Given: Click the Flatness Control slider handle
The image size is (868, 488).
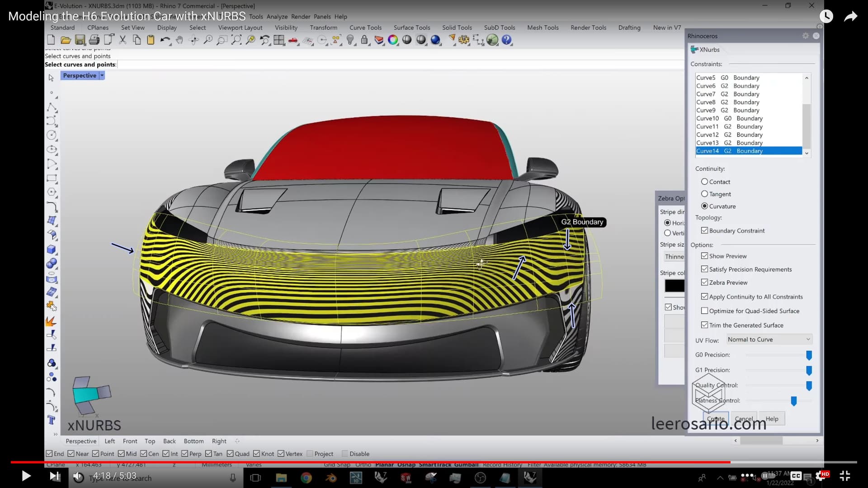Looking at the screenshot, I should tap(793, 401).
